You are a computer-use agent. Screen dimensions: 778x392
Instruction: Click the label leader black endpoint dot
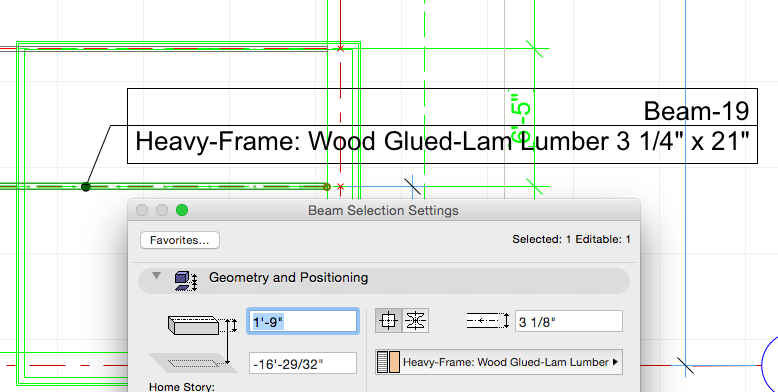pos(86,187)
